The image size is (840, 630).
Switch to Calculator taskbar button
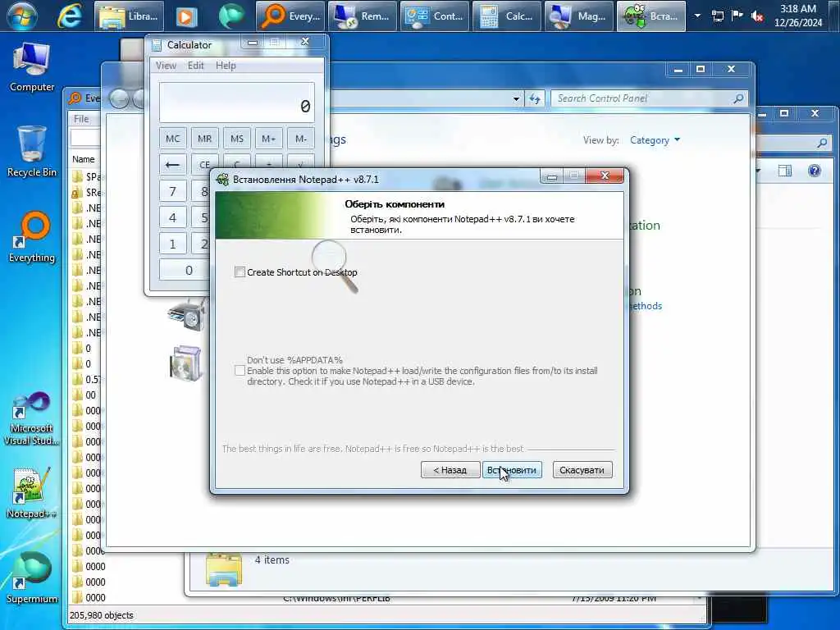506,16
